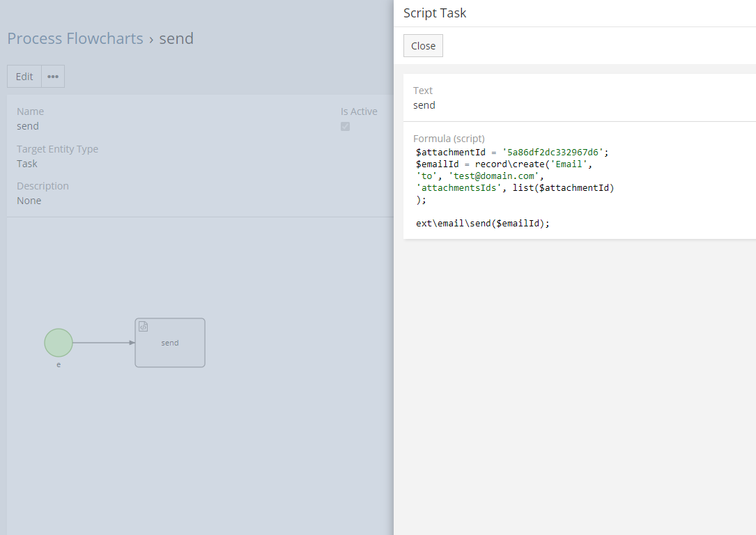Click the Description value 'None'
The image size is (756, 535).
pos(29,201)
